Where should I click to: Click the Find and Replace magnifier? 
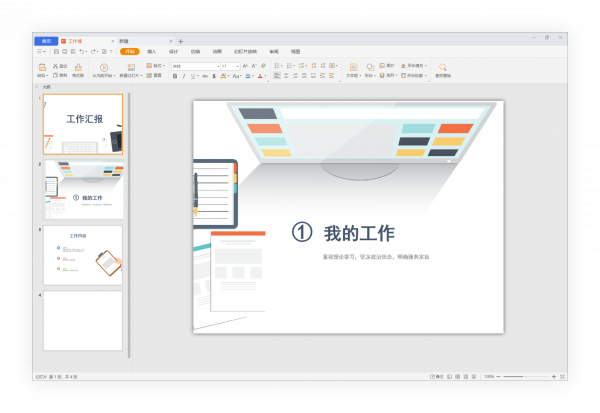click(x=443, y=67)
